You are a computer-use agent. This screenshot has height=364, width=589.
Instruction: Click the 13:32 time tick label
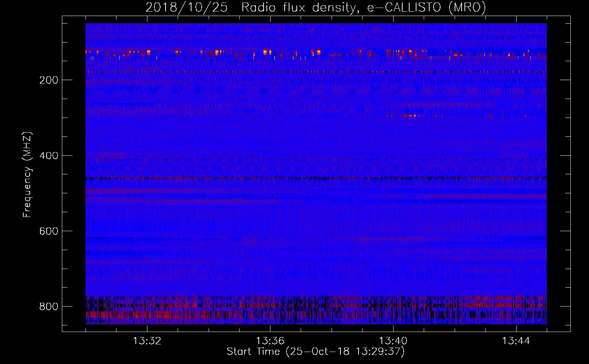[147, 341]
